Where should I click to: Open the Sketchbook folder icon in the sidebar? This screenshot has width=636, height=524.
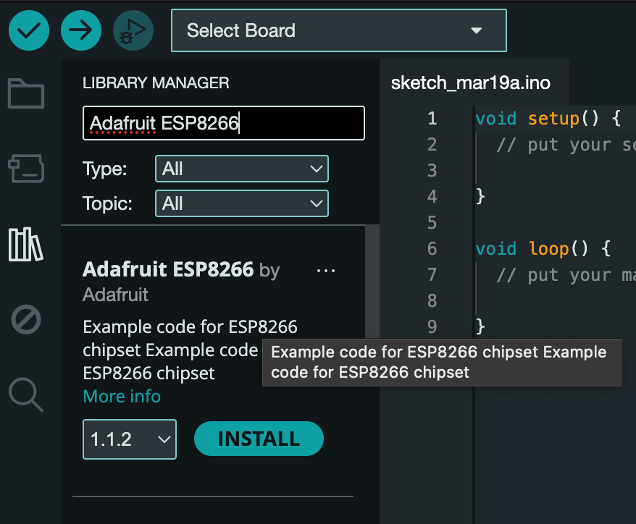(26, 93)
